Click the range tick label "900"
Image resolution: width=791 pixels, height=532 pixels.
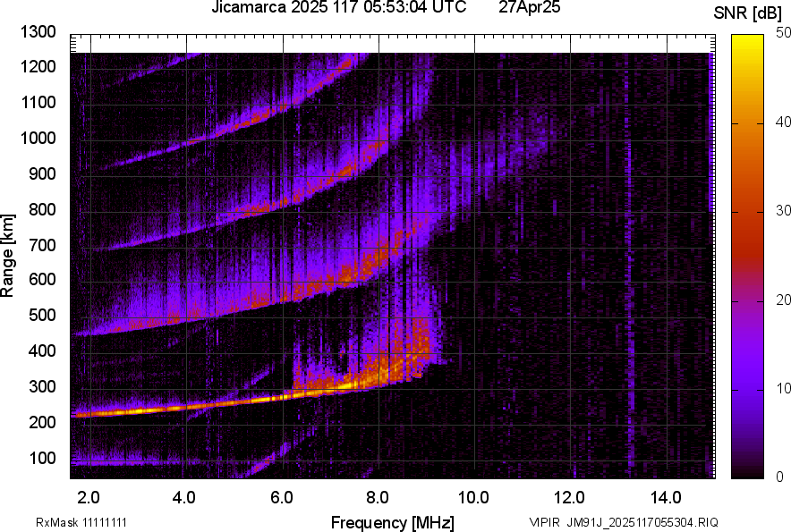pos(42,173)
